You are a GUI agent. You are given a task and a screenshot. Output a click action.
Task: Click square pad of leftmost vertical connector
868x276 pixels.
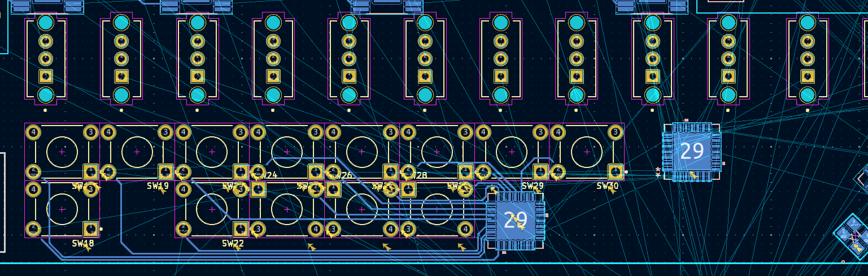46,76
